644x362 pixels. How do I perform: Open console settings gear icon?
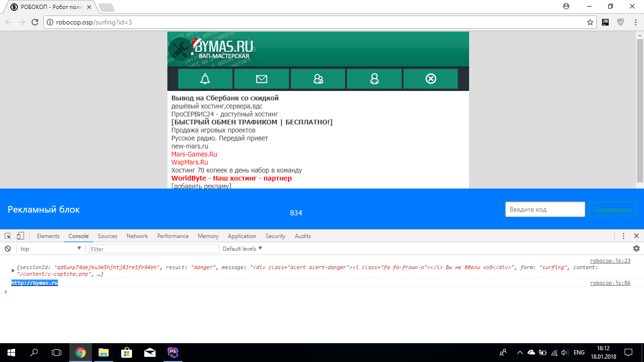(x=636, y=248)
